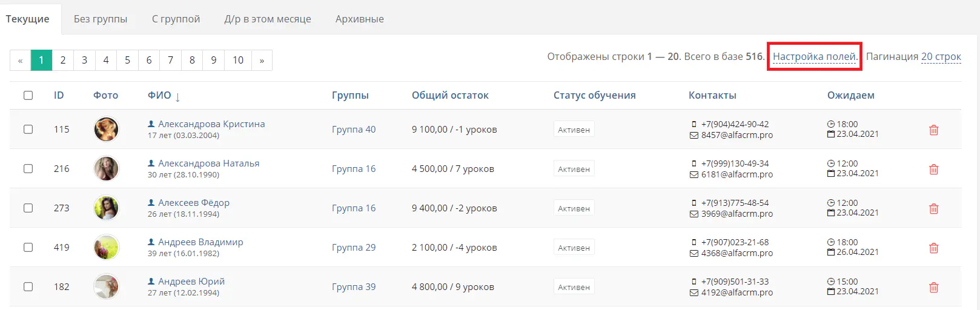Click balance 2 100,00 / -4 уроков
Viewport: 980px width, 310px height.
point(454,247)
